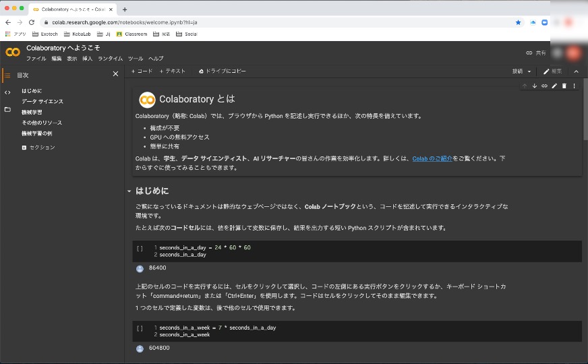
Task: Close the 目次 panel
Action: tap(115, 74)
